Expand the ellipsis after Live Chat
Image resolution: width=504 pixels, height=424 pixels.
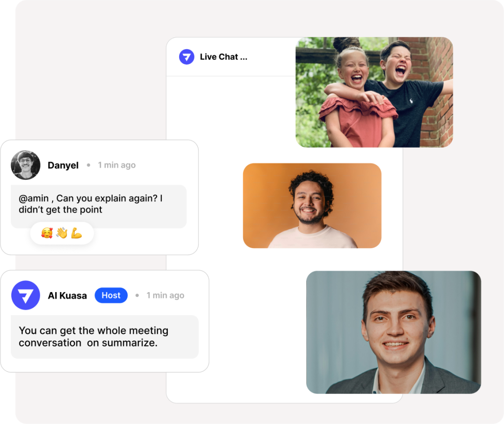(x=244, y=58)
